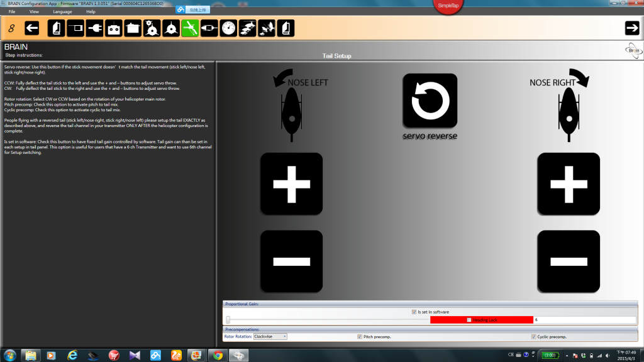644x362 pixels.
Task: Toggle the Pitch precomp. checkbox
Action: coord(360,337)
